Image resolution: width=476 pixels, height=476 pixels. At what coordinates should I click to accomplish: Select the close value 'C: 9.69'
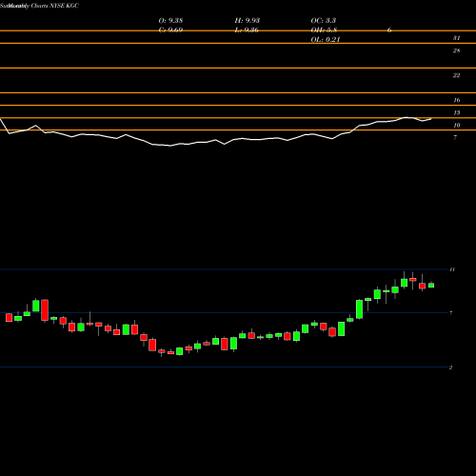[170, 30]
